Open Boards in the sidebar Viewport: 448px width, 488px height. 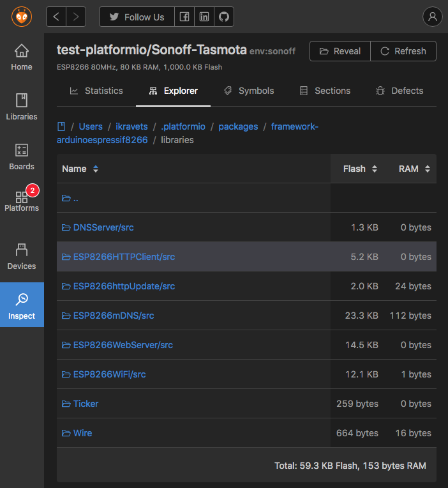tap(22, 156)
